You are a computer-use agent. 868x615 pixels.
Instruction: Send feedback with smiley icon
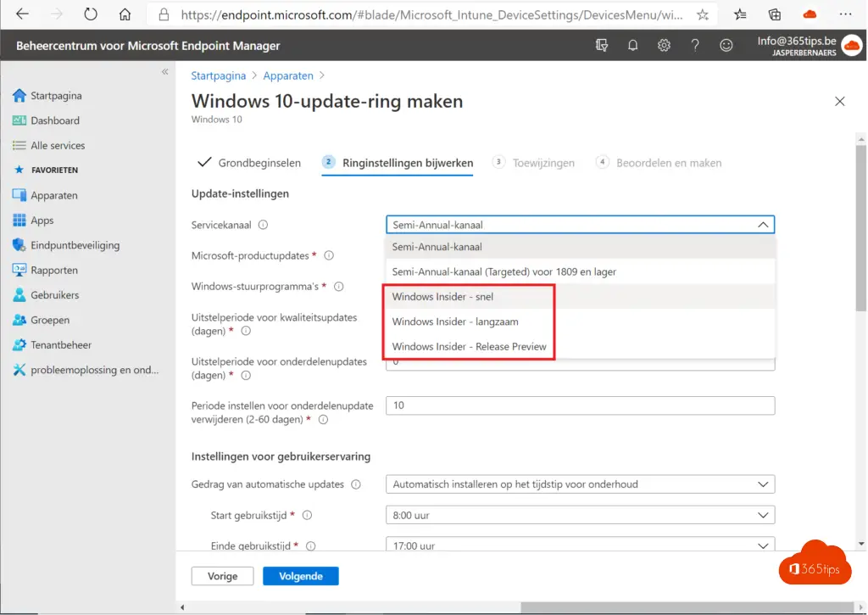(x=726, y=46)
